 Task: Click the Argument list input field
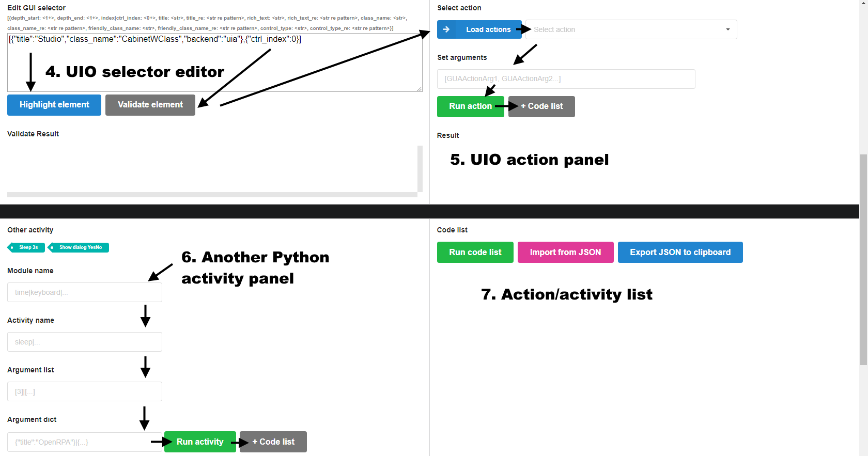click(x=85, y=391)
